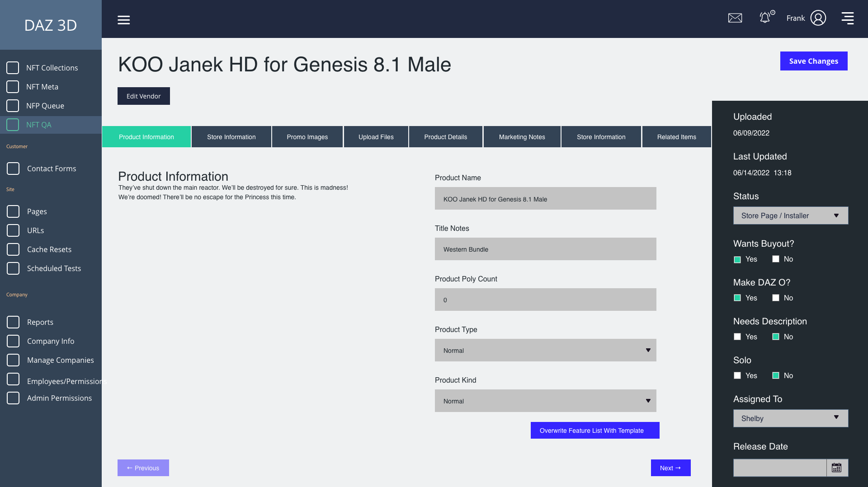Open Admin Permissions sidebar link

pos(59,398)
